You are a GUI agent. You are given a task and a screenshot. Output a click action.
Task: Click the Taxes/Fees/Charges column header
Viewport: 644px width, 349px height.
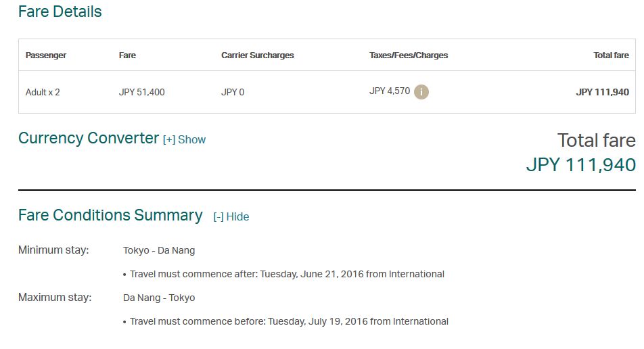click(409, 55)
